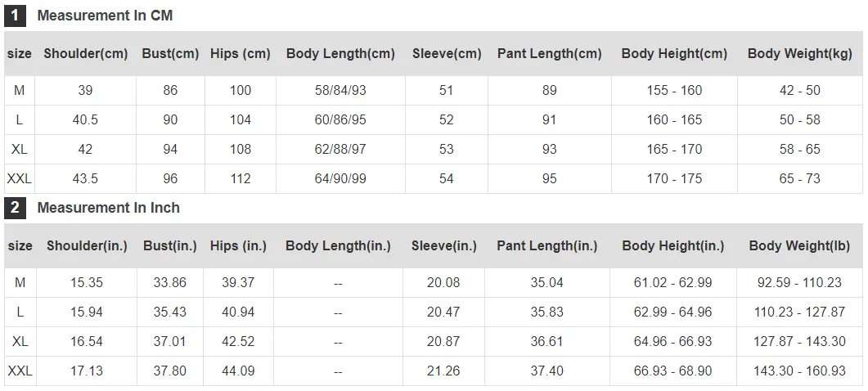Click the Pant Length(cm) column header

[549, 54]
